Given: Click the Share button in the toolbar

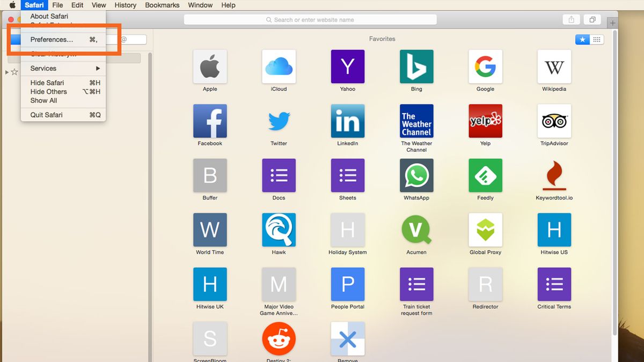Looking at the screenshot, I should tap(571, 19).
